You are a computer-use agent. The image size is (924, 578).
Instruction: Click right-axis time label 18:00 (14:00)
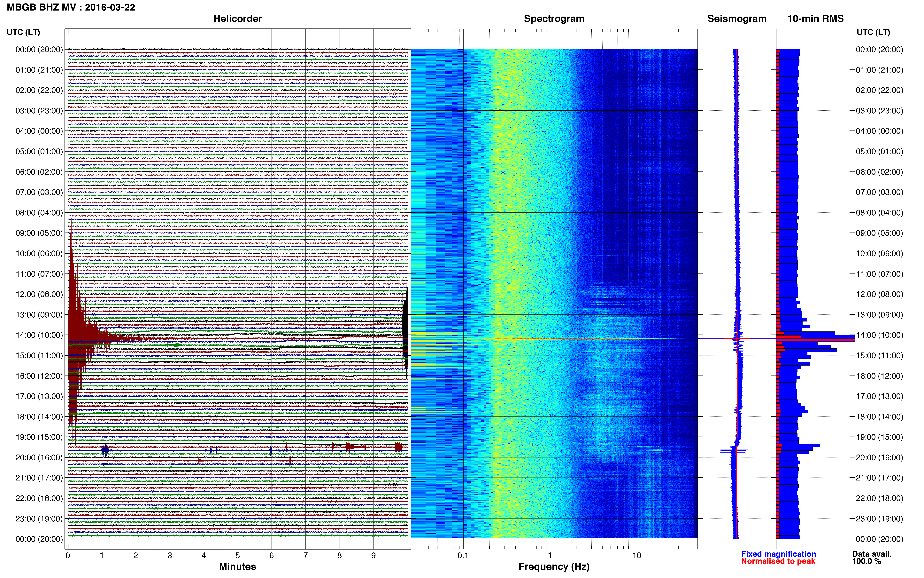tap(879, 417)
